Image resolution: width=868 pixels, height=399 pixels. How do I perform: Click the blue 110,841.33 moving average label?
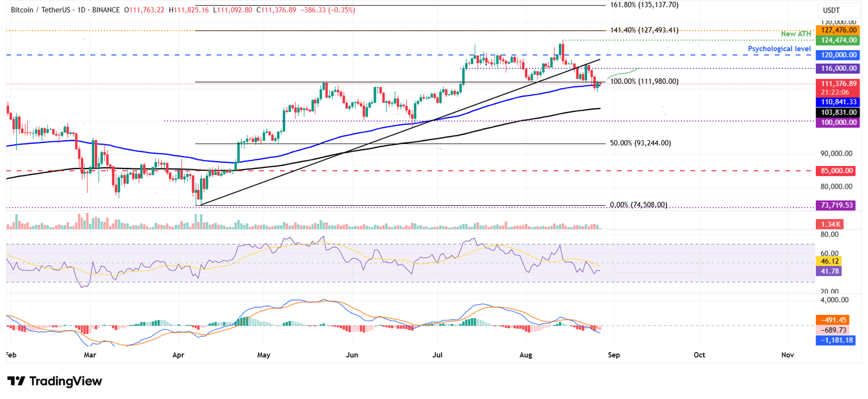[836, 102]
